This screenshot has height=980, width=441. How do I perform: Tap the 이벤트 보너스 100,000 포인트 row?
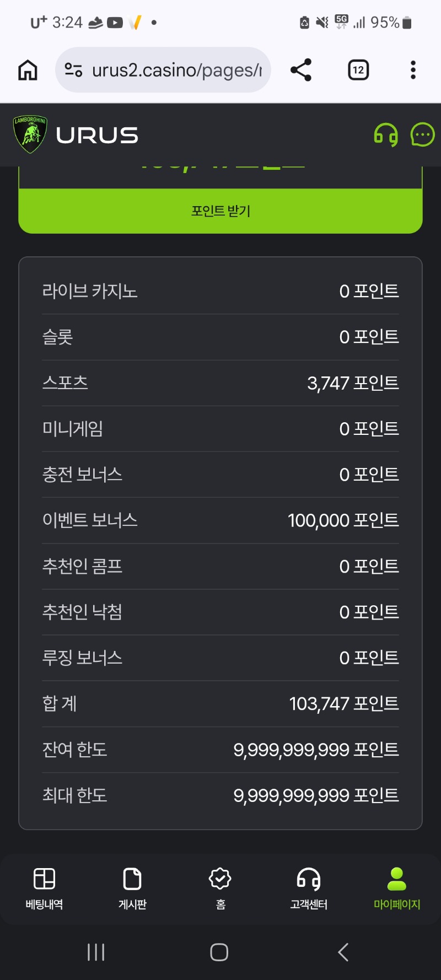coord(220,520)
